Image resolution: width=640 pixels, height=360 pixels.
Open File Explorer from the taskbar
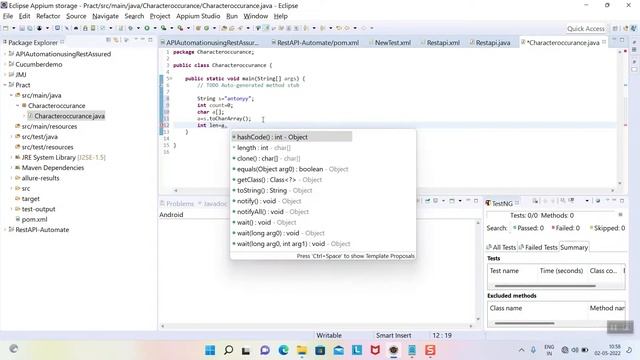[x=302, y=350]
